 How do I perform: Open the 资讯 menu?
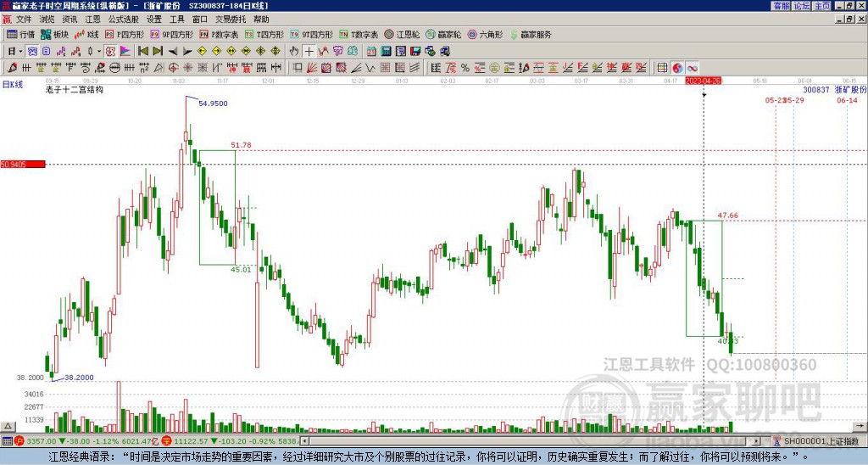(70, 20)
